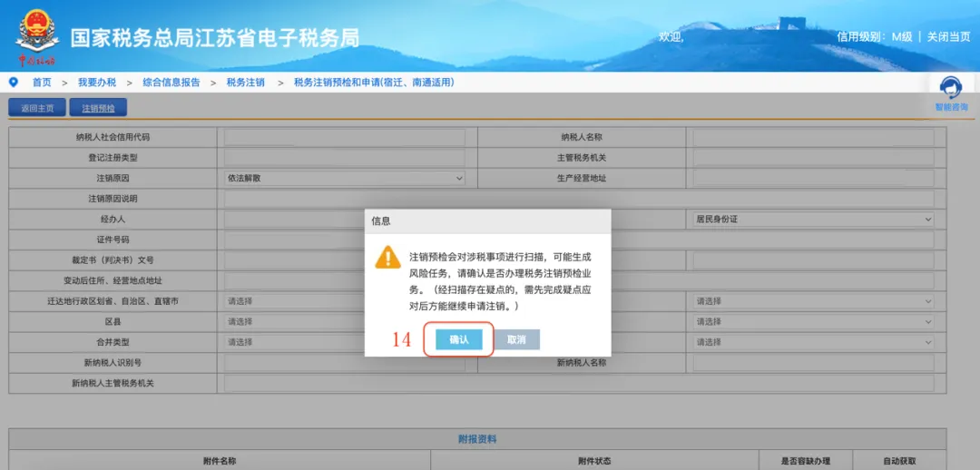Open the 迁达地行政区划省 请选择 dropdown
Image resolution: width=980 pixels, height=470 pixels.
294,301
